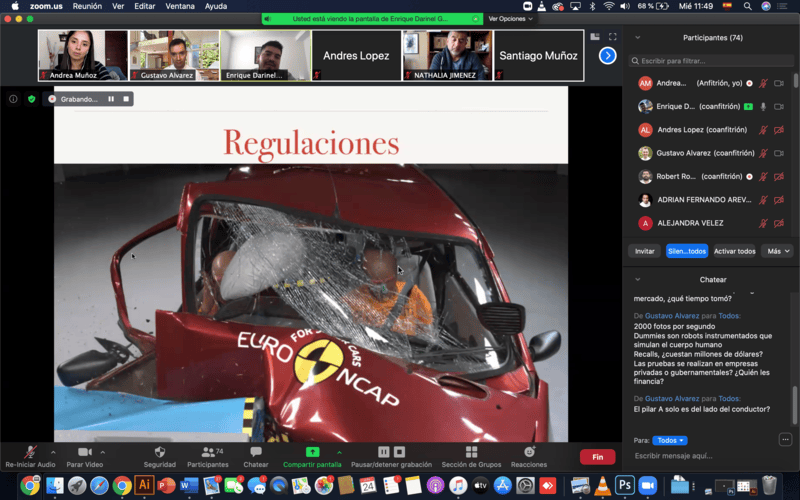The image size is (800, 500).
Task: Open the Ver menu
Action: tap(118, 6)
